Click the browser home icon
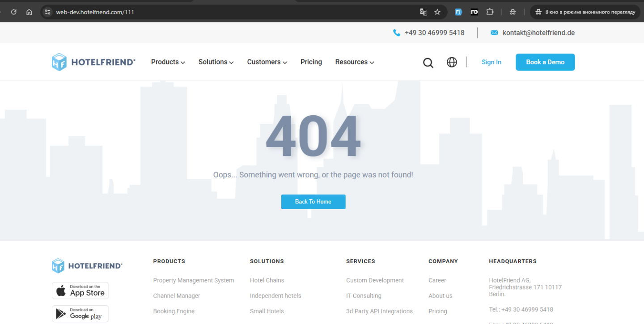This screenshot has height=324, width=644. [29, 12]
